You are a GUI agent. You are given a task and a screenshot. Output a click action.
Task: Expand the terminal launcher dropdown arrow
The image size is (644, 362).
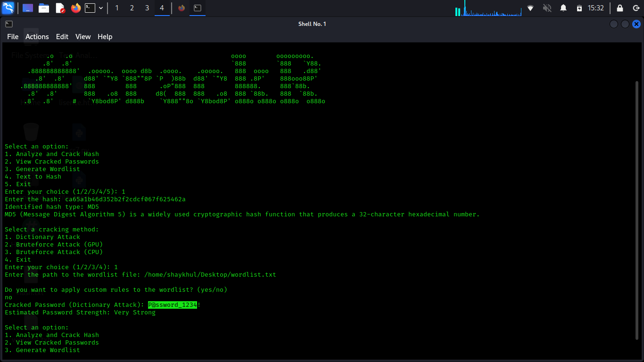pos(100,8)
